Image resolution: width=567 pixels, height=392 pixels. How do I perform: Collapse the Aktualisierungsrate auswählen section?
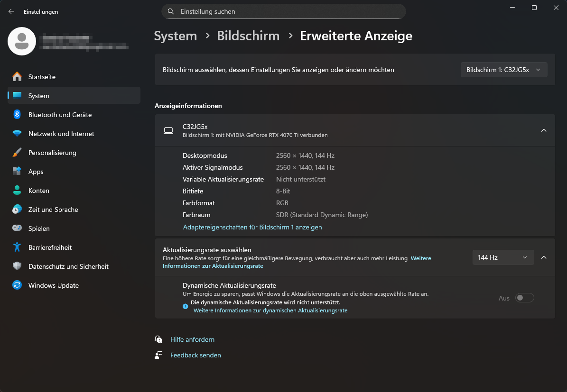click(x=544, y=257)
